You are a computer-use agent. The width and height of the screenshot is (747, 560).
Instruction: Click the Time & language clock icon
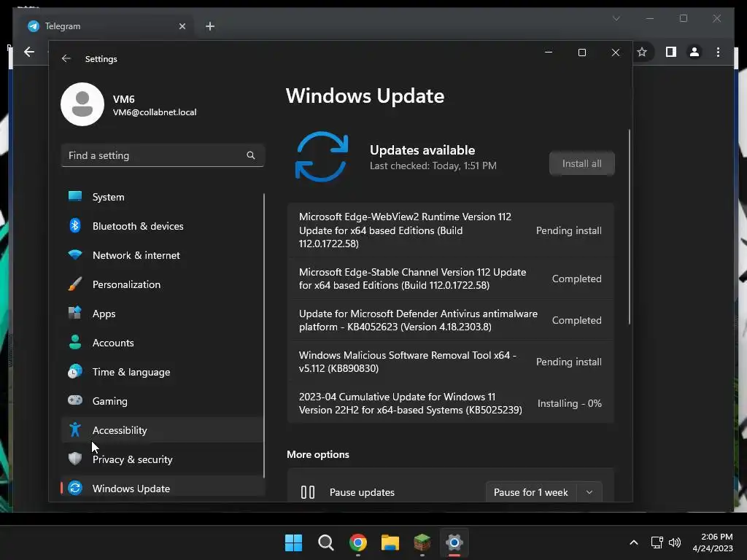click(75, 371)
